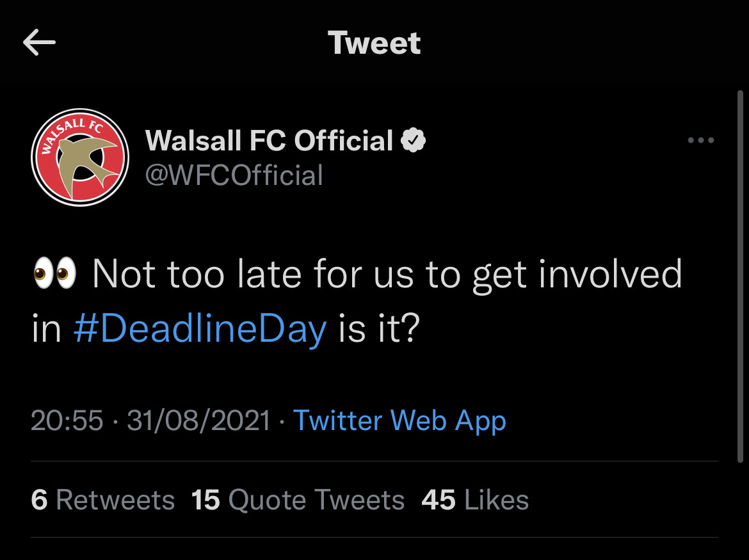Click the 20:55 timestamp

click(x=67, y=420)
